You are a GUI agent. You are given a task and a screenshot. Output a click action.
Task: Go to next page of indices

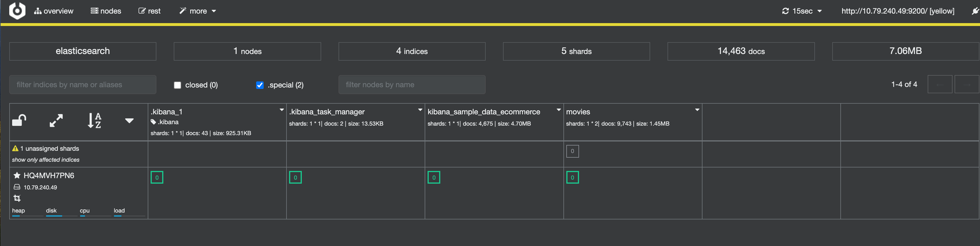(967, 84)
